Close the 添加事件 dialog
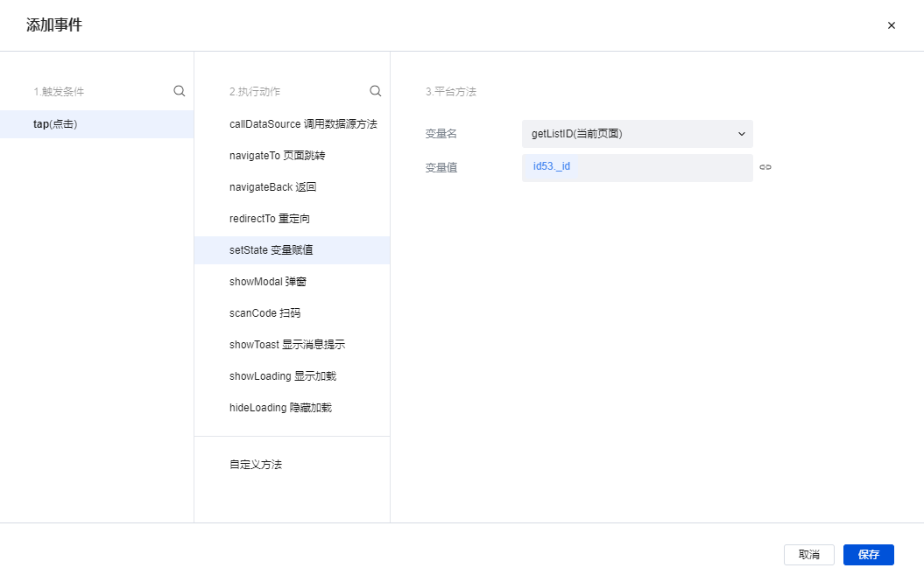This screenshot has height=582, width=924. (x=891, y=25)
